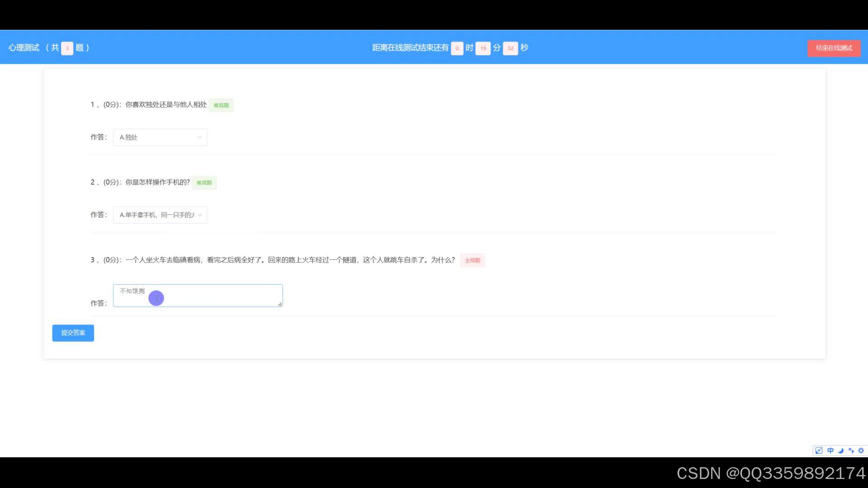The image size is (868, 488).
Task: Click textarea resize handle corner
Action: pyautogui.click(x=280, y=304)
